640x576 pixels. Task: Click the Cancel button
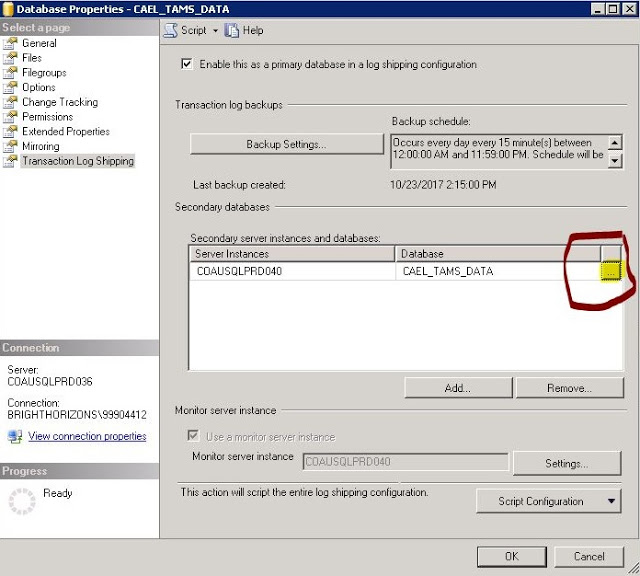(x=589, y=556)
